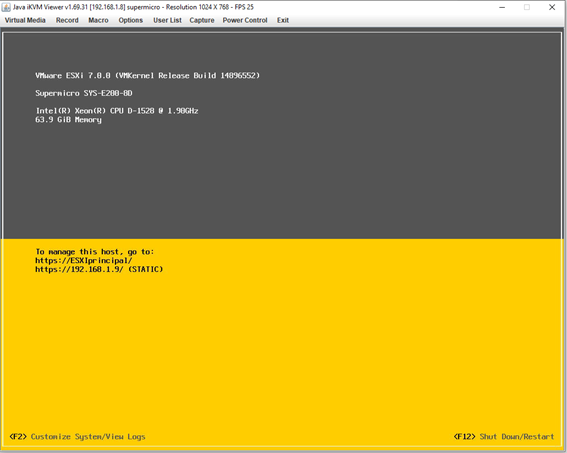This screenshot has width=567, height=453.
Task: Open the Power Control menu
Action: (x=245, y=20)
